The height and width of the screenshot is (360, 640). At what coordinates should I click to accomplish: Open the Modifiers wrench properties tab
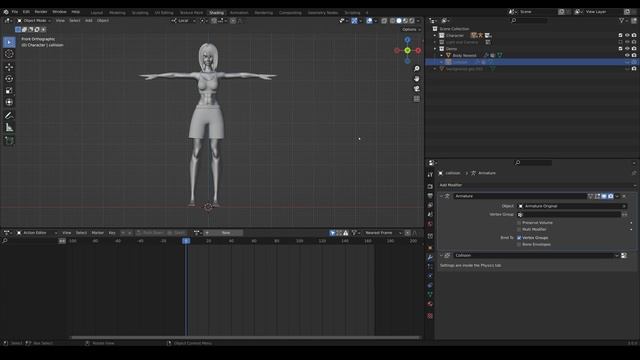(x=430, y=257)
